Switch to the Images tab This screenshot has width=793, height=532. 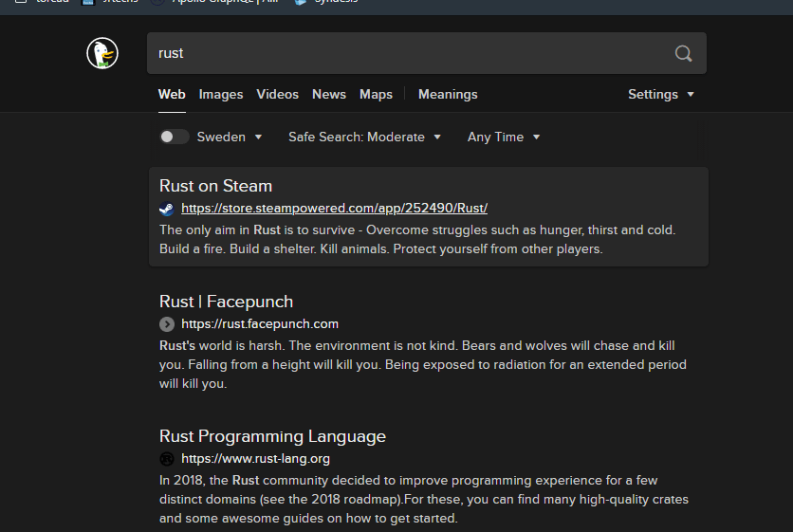pyautogui.click(x=221, y=95)
